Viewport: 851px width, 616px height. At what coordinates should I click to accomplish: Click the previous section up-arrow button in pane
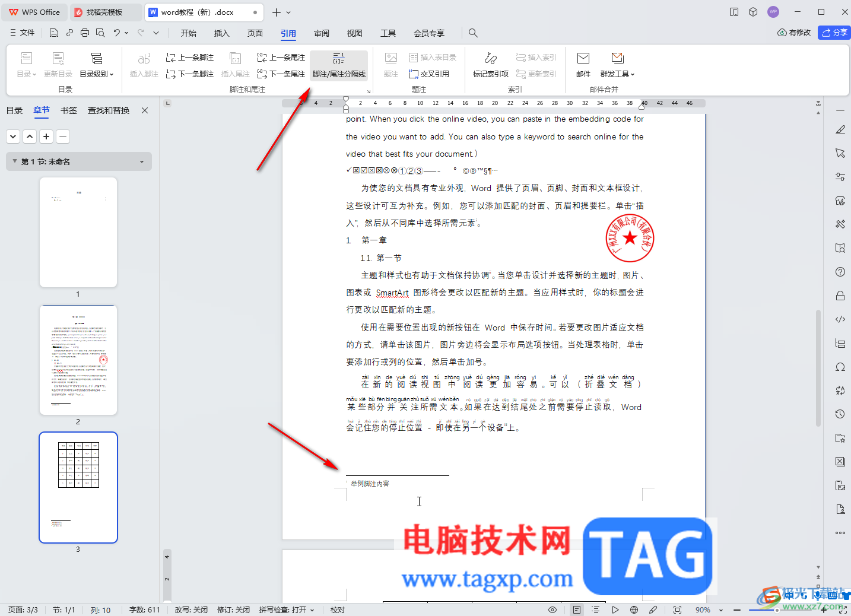30,136
